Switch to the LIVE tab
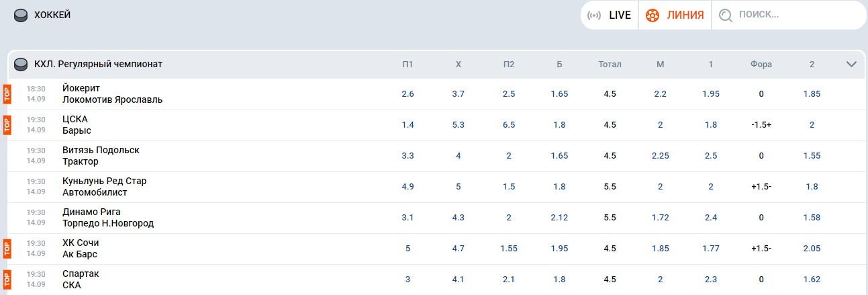The height and width of the screenshot is (295, 868). [610, 15]
